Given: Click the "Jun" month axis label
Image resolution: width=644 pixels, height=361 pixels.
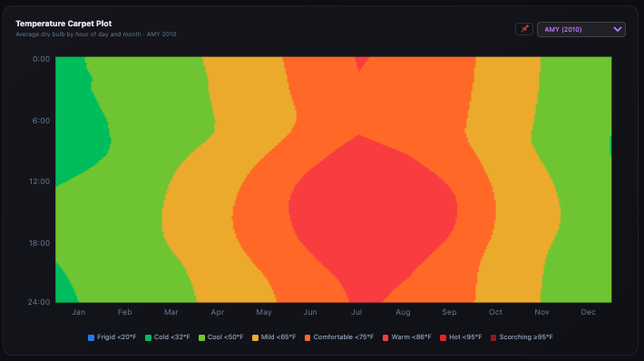Looking at the screenshot, I should pyautogui.click(x=310, y=312).
